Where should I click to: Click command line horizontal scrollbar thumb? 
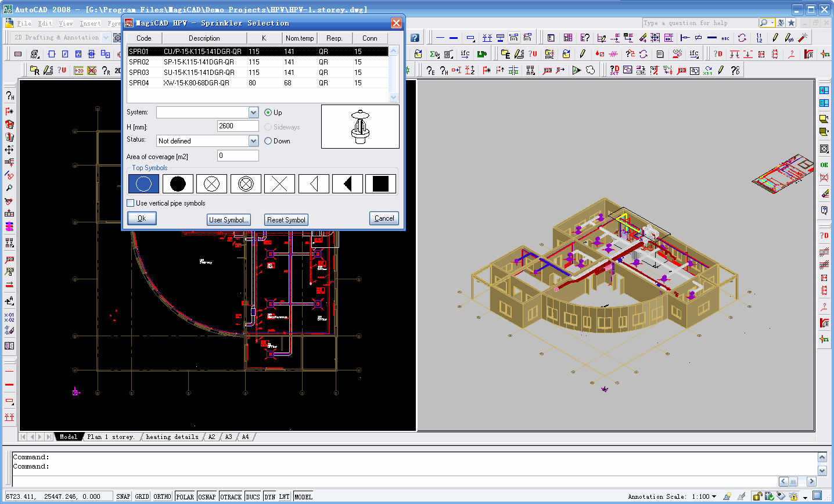click(x=793, y=481)
